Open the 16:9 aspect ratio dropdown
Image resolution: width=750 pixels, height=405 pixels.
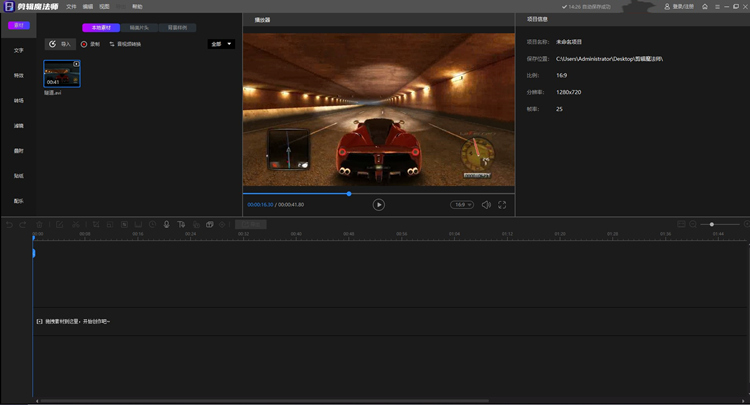point(462,205)
